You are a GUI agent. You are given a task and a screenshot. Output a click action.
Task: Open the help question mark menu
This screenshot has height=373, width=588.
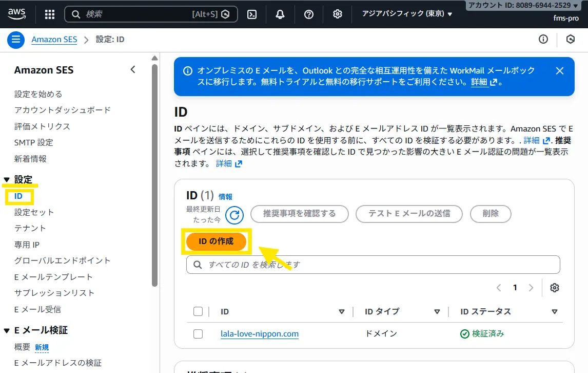pos(309,14)
